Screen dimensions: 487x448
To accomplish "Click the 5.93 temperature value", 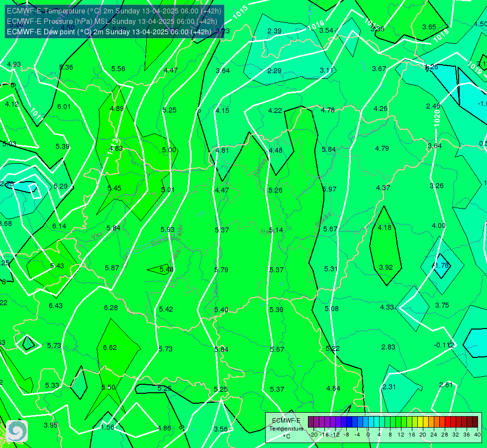I will tap(168, 229).
